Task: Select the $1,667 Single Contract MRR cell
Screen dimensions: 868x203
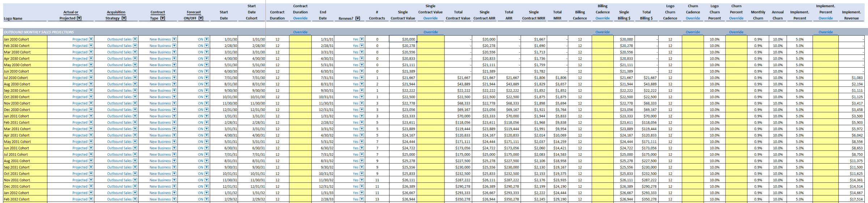Action: click(533, 39)
